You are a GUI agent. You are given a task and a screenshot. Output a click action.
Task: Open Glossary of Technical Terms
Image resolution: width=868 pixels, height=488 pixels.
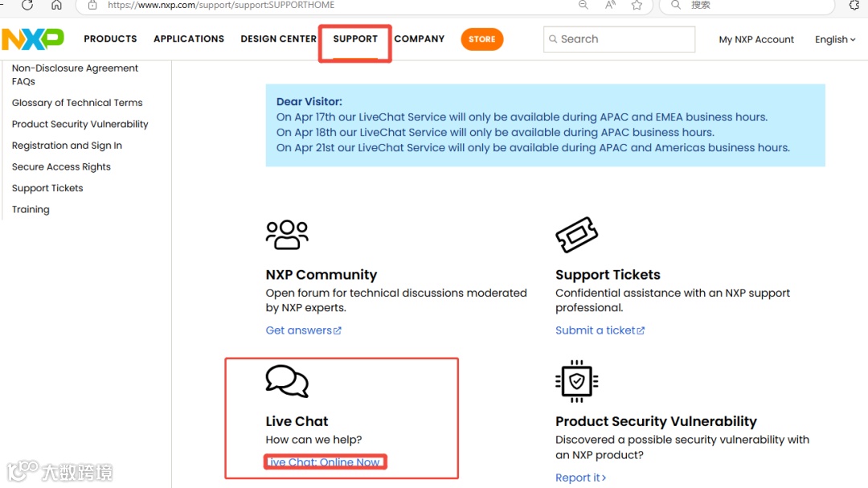pyautogui.click(x=77, y=103)
